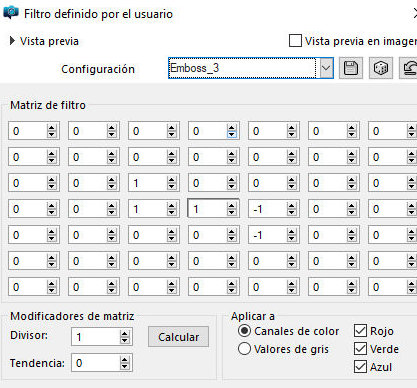Click the randomize parameters dice icon

coord(381,68)
